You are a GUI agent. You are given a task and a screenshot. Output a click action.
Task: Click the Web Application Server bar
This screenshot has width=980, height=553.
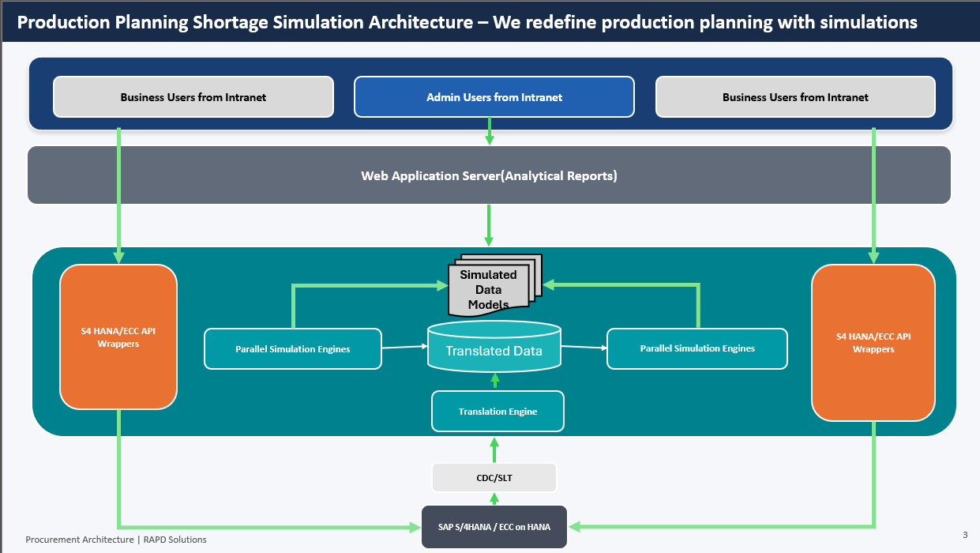(490, 175)
